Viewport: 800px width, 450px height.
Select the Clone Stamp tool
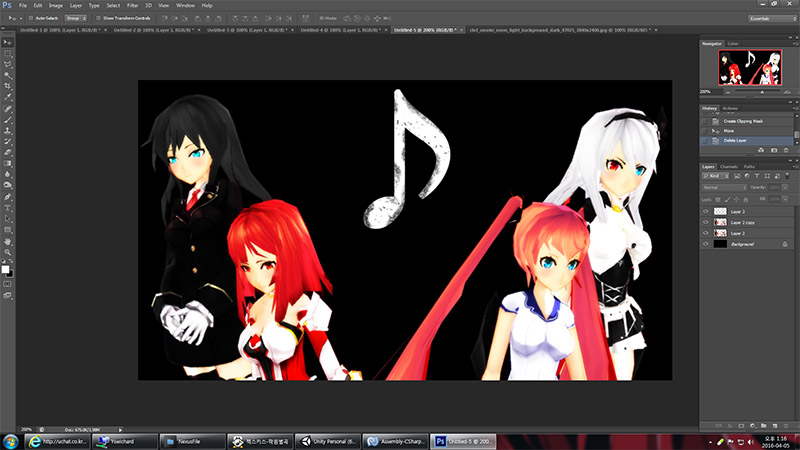pos(8,131)
